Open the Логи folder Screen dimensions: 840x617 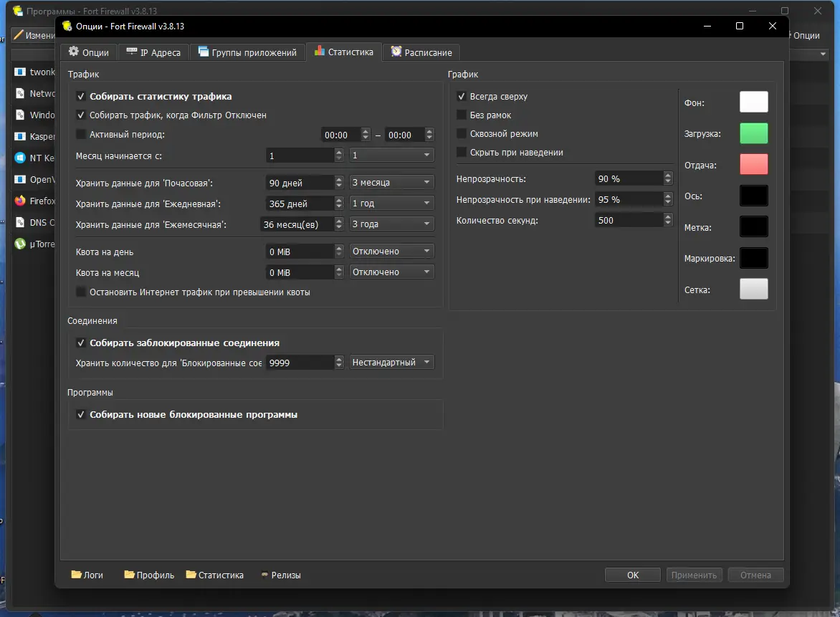tap(87, 575)
